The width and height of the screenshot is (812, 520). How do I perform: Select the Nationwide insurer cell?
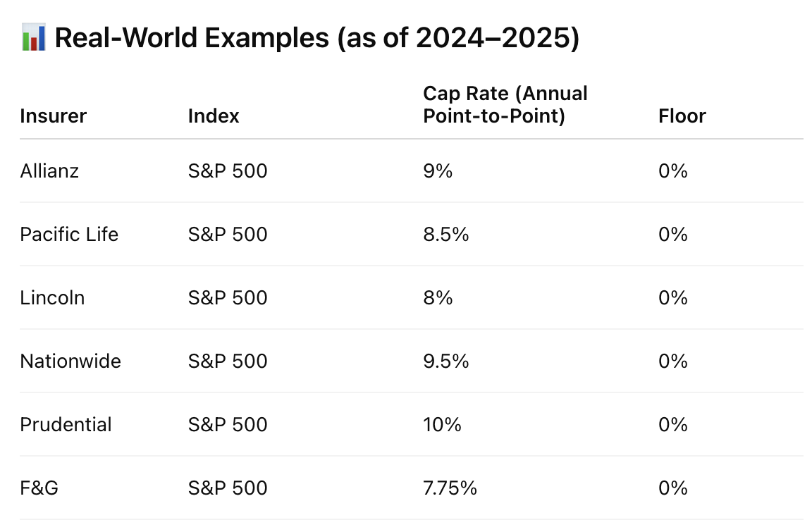click(x=70, y=361)
